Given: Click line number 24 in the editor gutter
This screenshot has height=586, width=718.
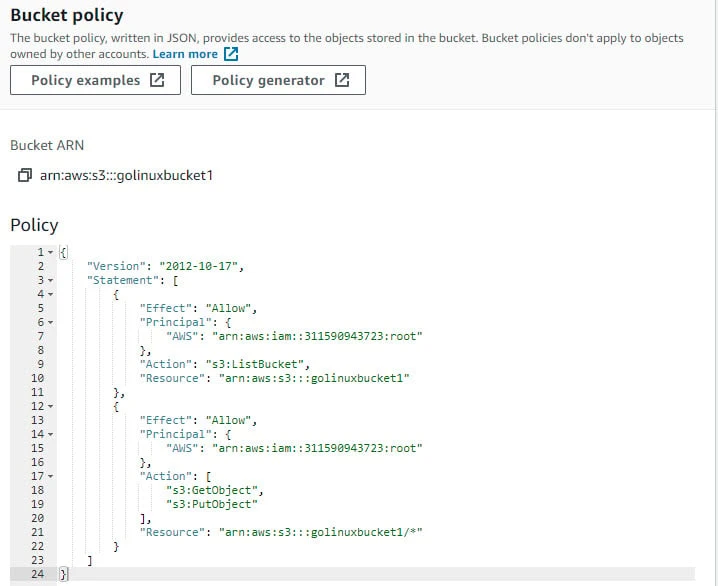Looking at the screenshot, I should (38, 574).
